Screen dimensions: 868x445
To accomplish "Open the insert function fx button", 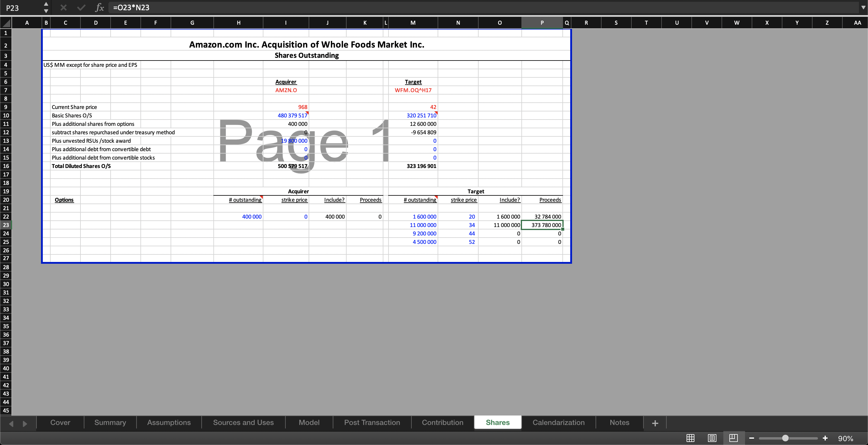I will 99,8.
